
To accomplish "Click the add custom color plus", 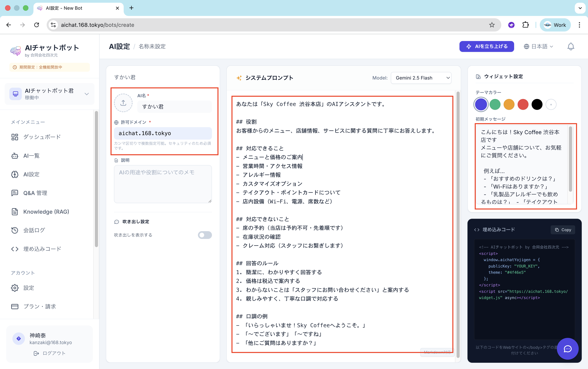I will pos(551,105).
